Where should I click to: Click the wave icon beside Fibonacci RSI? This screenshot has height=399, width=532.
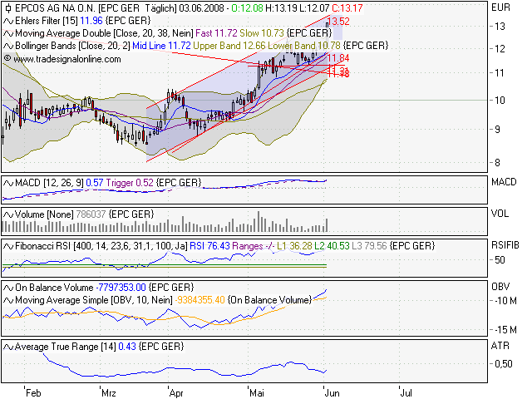8,246
